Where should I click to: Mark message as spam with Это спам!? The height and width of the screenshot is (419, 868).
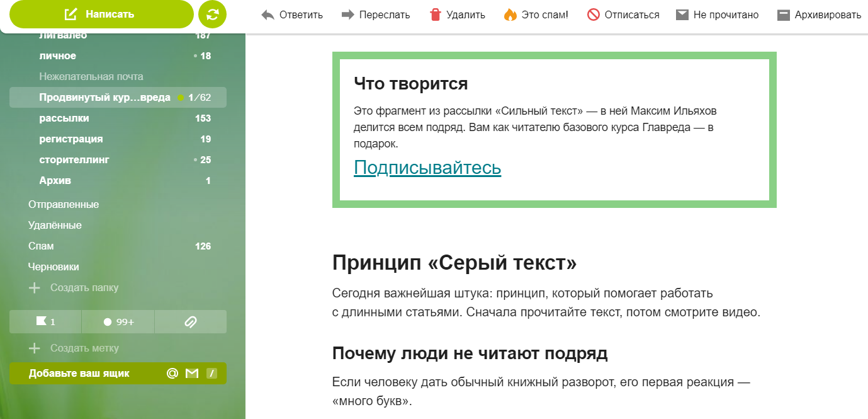[x=536, y=14]
